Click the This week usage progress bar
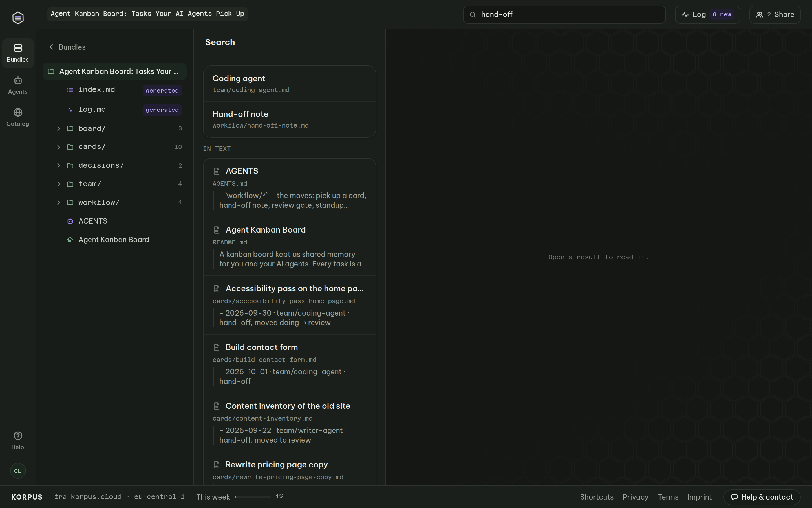Viewport: 812px width, 508px height. tap(252, 497)
